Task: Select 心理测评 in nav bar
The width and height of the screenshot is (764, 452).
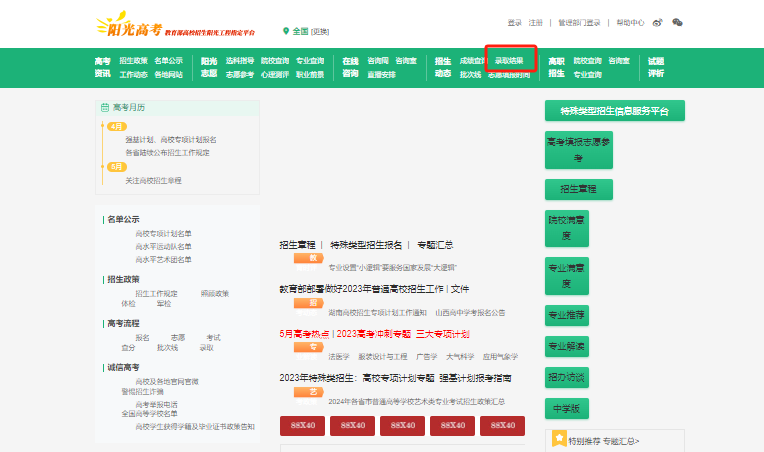Action: (x=275, y=75)
